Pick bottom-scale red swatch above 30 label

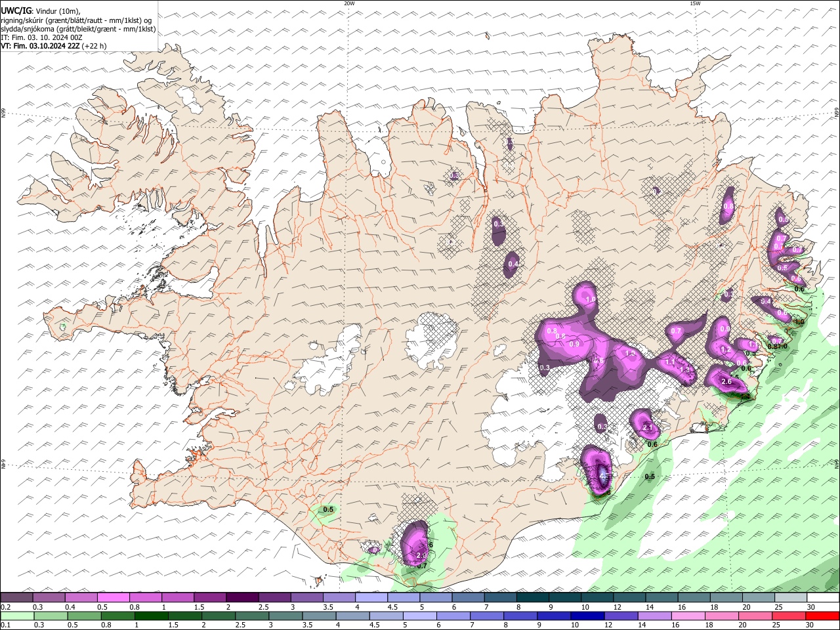tap(822, 616)
